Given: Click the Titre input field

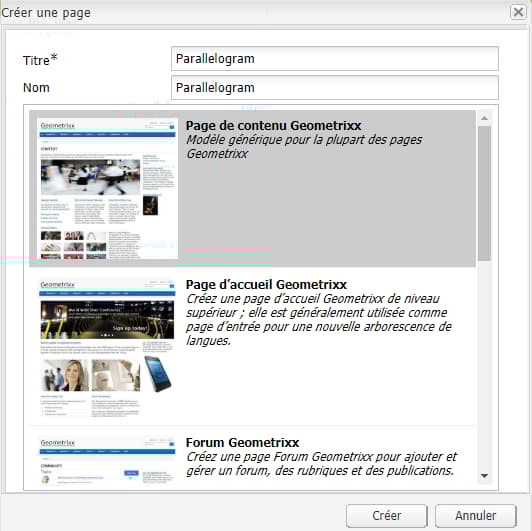Looking at the screenshot, I should click(x=335, y=59).
